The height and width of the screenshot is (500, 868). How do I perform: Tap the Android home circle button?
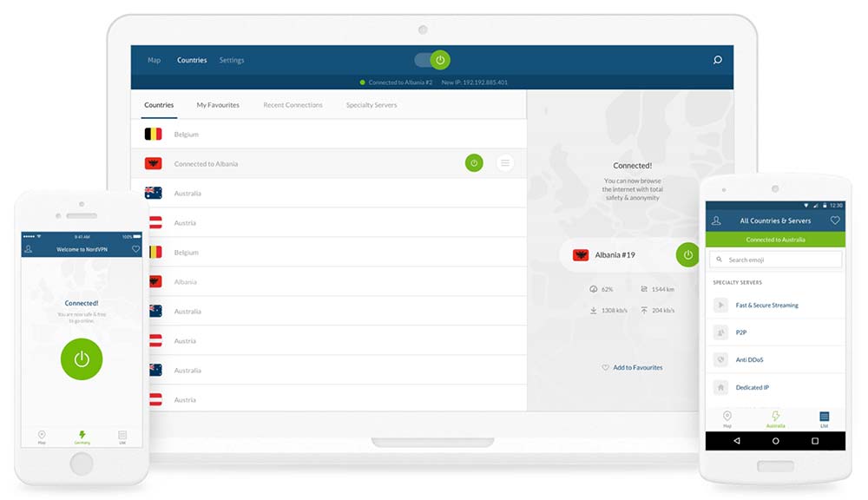point(775,441)
